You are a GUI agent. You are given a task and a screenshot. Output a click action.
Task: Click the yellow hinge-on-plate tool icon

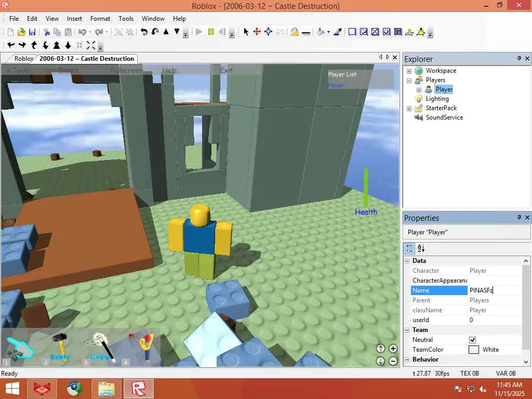click(409, 32)
